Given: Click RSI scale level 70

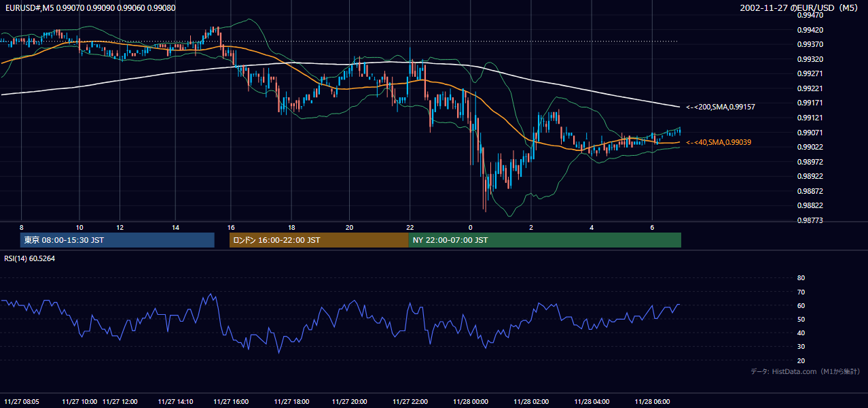Looking at the screenshot, I should 801,292.
